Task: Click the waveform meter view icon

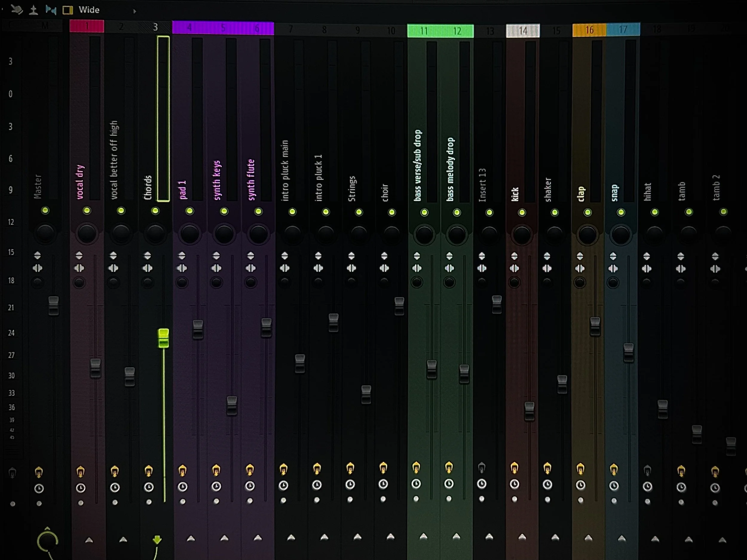Action: tap(33, 10)
